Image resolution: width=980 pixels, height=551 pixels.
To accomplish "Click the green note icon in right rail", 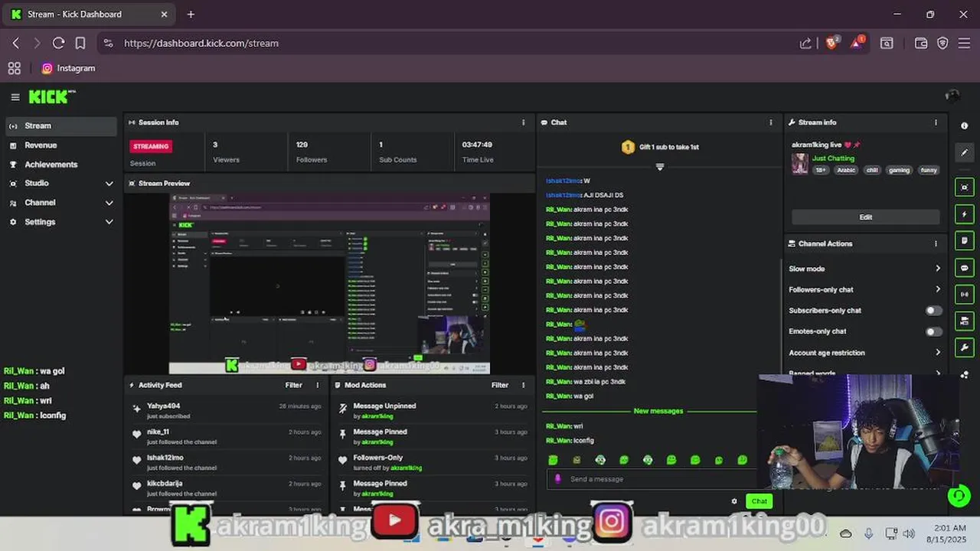I will click(x=964, y=241).
